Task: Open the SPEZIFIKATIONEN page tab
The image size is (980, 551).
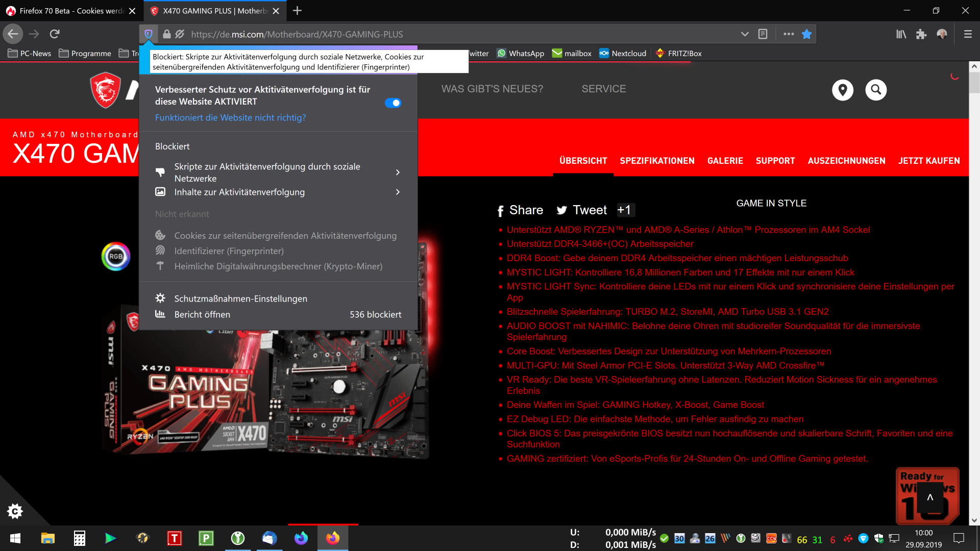Action: [x=657, y=161]
